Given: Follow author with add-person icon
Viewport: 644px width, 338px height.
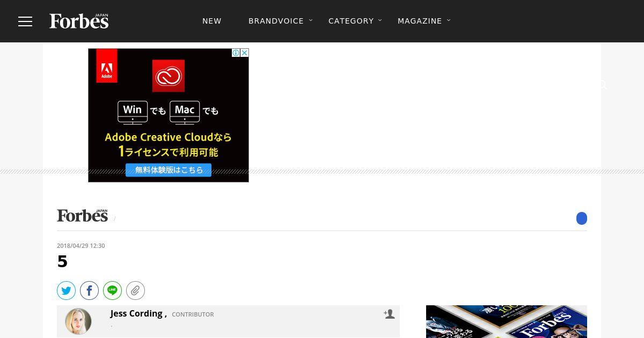Looking at the screenshot, I should pyautogui.click(x=389, y=314).
